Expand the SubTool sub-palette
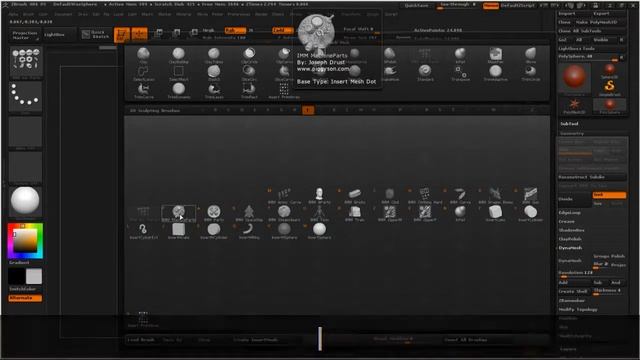Viewport: 640px width, 360px height. coord(569,124)
